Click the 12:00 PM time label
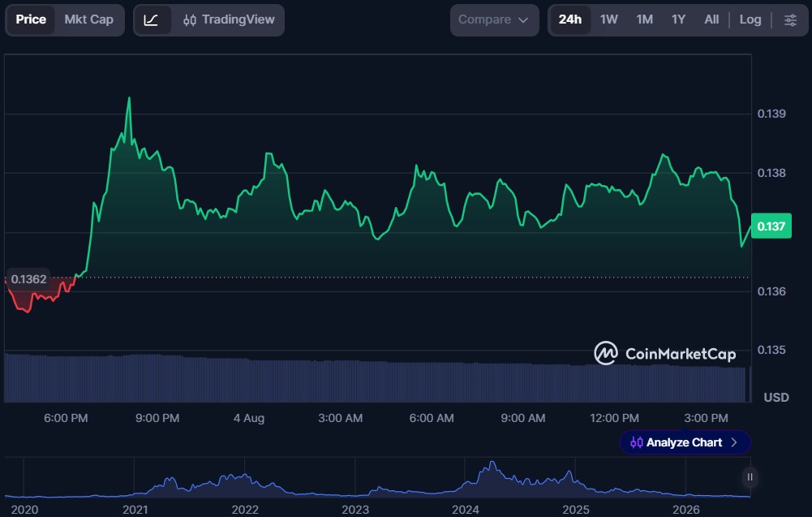This screenshot has width=812, height=517. (614, 418)
